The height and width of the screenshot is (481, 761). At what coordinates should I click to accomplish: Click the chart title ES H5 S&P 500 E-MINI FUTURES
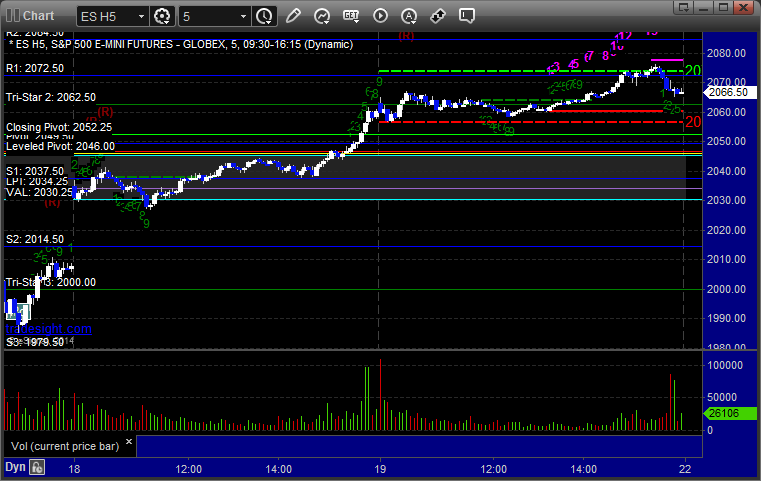click(x=181, y=44)
